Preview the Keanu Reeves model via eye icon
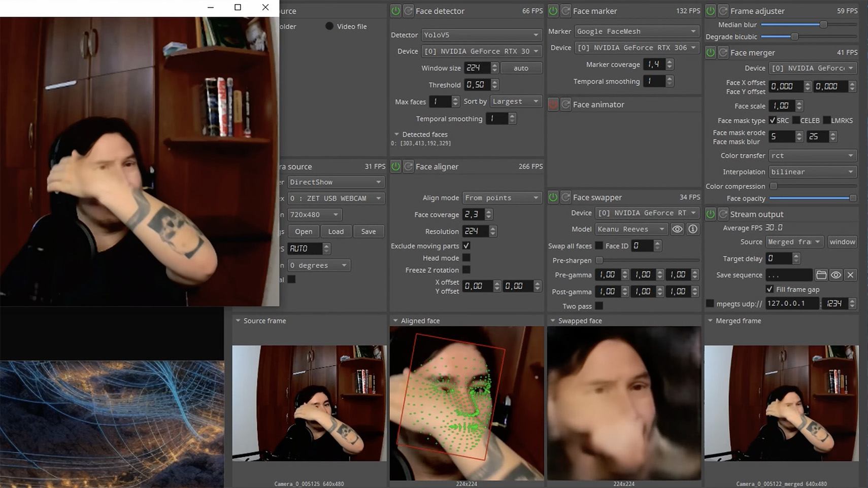868x488 pixels. [x=677, y=229]
